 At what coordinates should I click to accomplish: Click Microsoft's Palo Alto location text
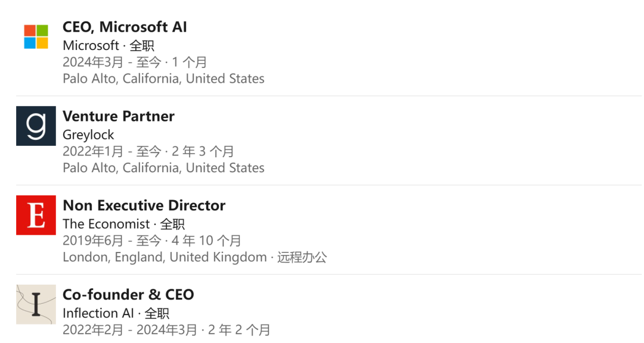pos(163,79)
